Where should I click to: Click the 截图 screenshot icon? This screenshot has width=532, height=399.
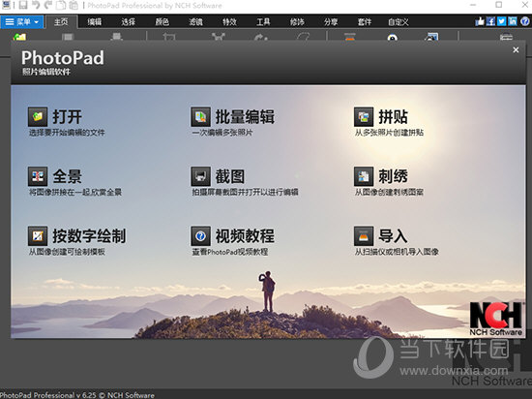[200, 176]
